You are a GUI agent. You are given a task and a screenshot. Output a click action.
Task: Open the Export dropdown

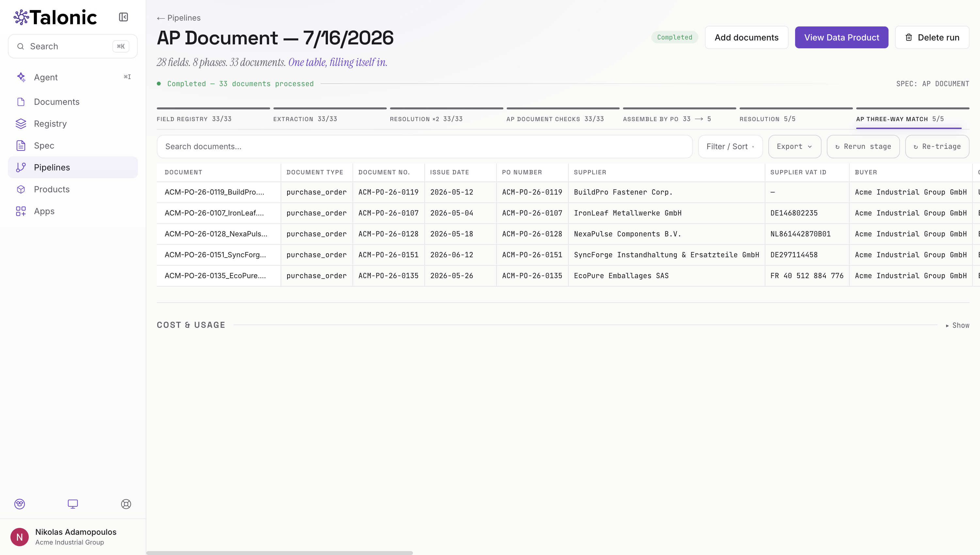pos(795,146)
